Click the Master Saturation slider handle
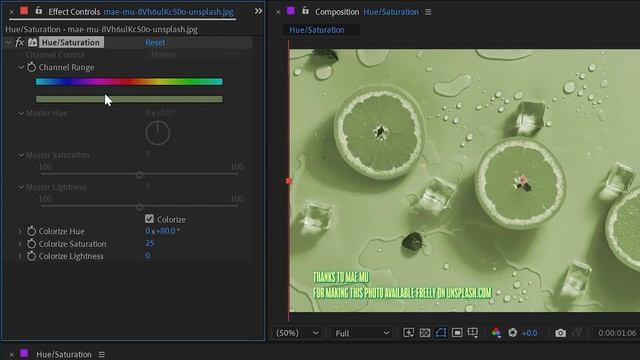This screenshot has width=640, height=360. click(x=140, y=175)
